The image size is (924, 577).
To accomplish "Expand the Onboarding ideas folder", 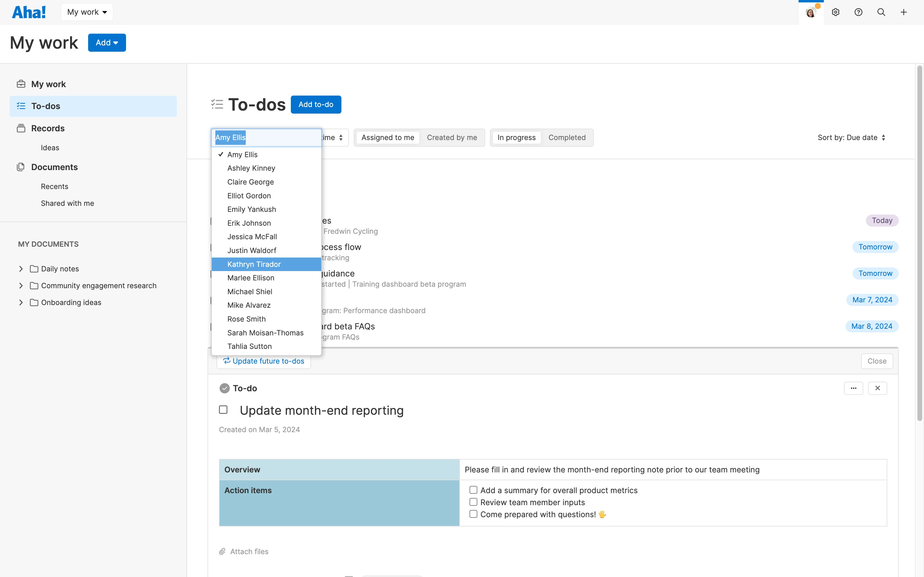I will (x=21, y=302).
